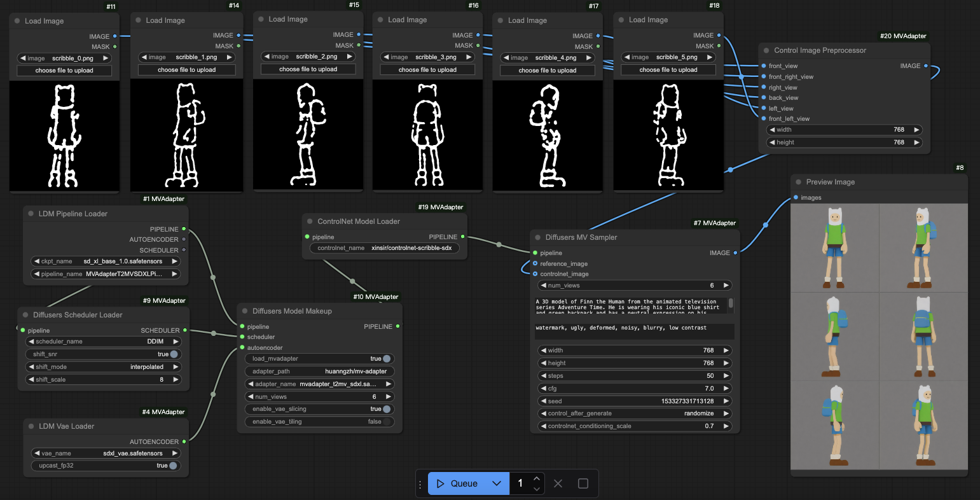This screenshot has height=500, width=980.
Task: Open the Queue options dropdown arrow
Action: pos(497,483)
